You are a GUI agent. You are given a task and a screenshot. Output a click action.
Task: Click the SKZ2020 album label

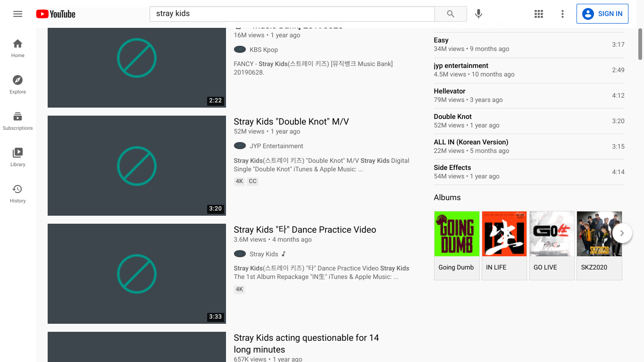tap(594, 267)
